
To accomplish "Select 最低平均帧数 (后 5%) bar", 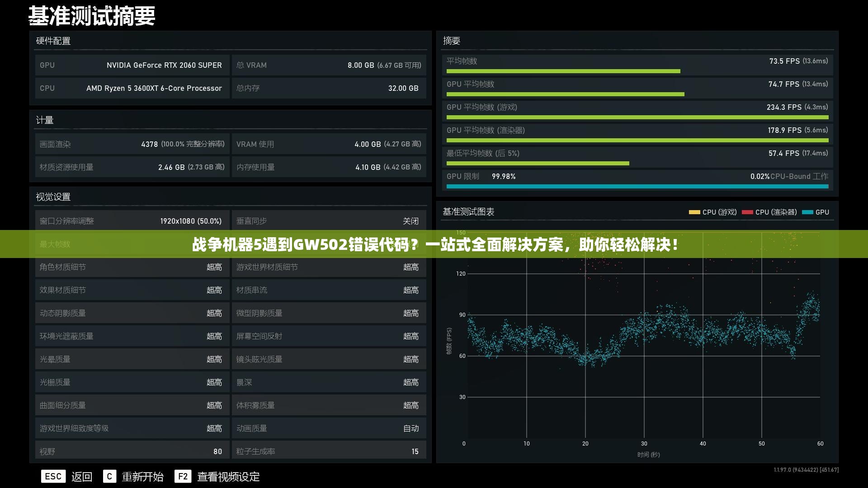I will [x=538, y=163].
